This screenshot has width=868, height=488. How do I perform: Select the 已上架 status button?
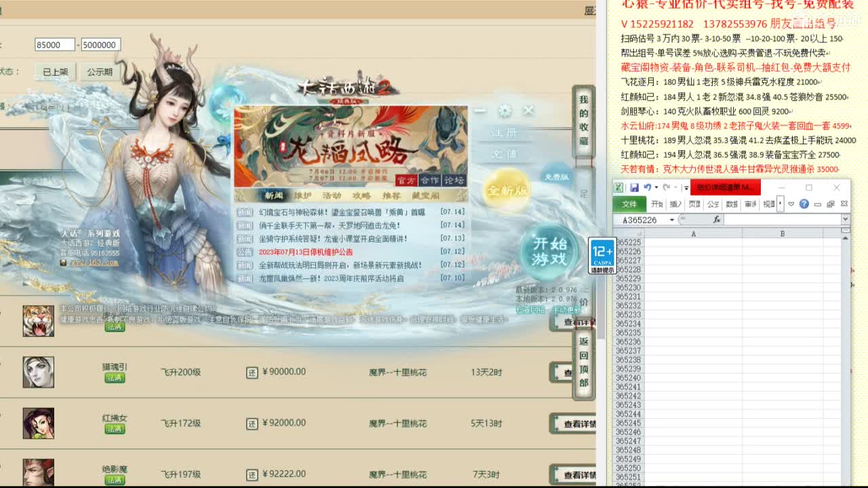tap(55, 72)
